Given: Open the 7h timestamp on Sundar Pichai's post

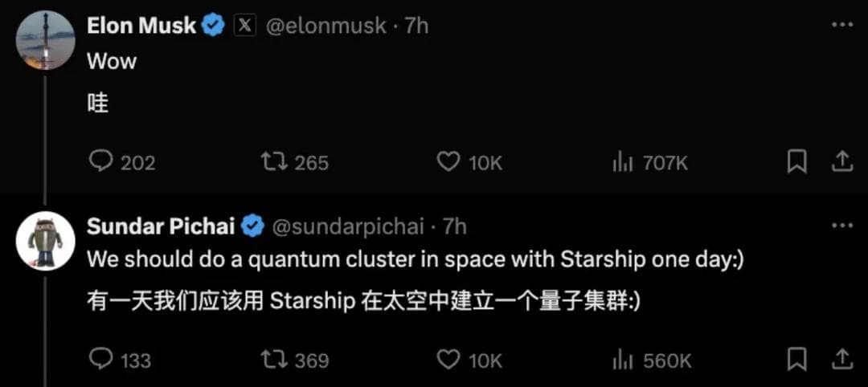Looking at the screenshot, I should tap(455, 226).
